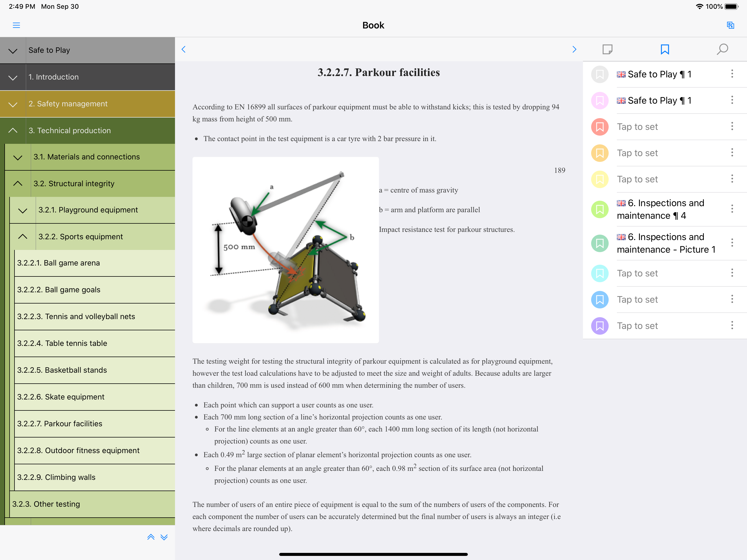Open the bookmarks panel icon
This screenshot has height=560, width=747.
click(665, 49)
